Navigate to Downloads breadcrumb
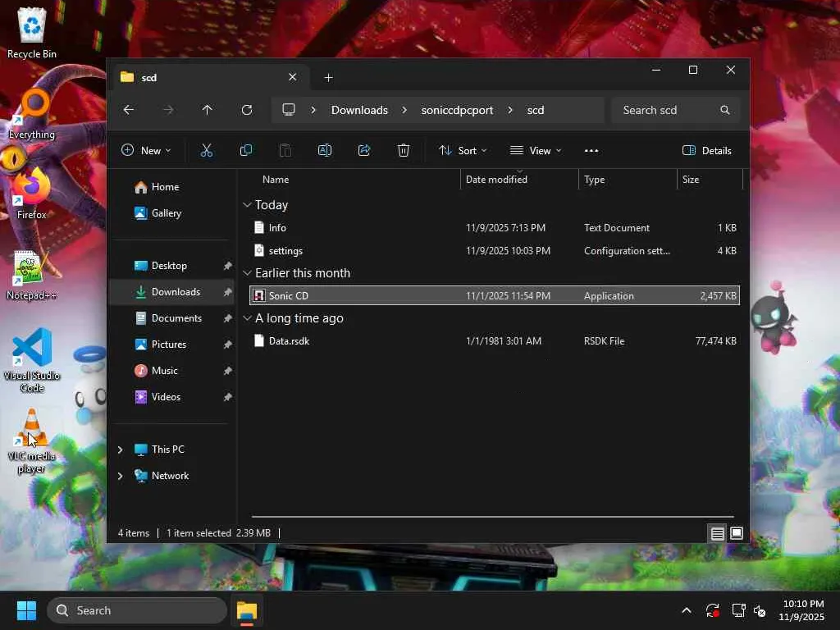The height and width of the screenshot is (630, 840). tap(359, 110)
